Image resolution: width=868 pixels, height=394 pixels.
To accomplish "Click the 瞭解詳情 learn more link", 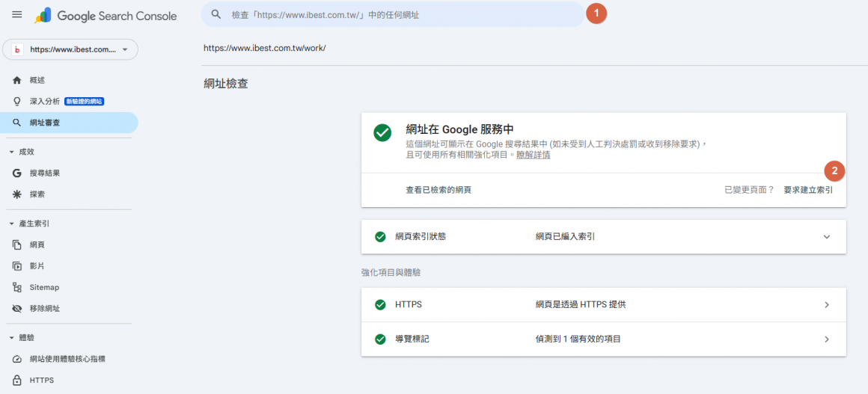I will [x=534, y=155].
